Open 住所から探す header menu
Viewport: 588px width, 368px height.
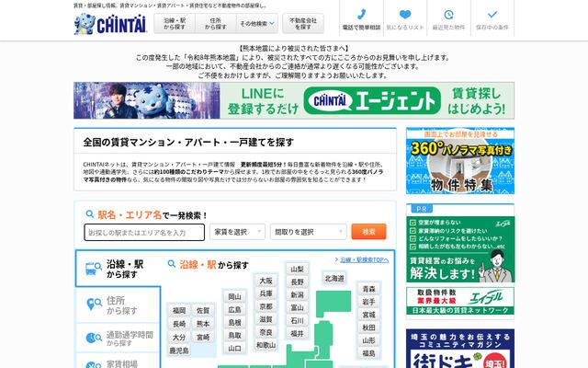[216, 24]
